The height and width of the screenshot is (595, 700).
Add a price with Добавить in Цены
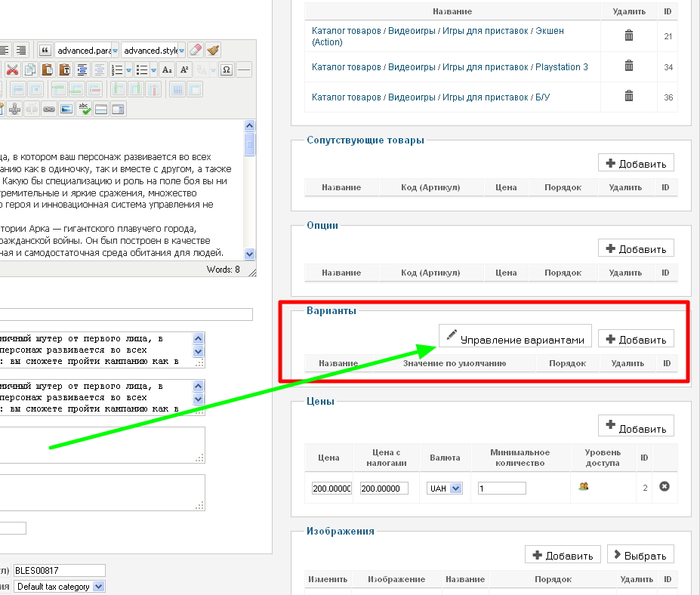[x=636, y=427]
